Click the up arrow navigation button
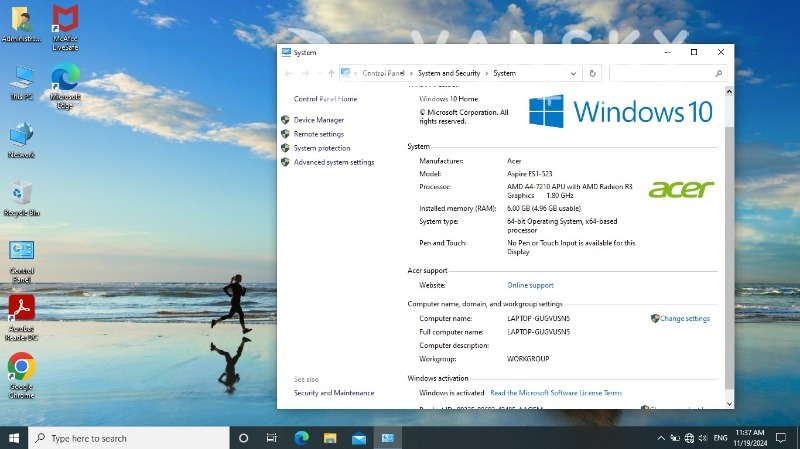This screenshot has width=800, height=449. pos(331,73)
